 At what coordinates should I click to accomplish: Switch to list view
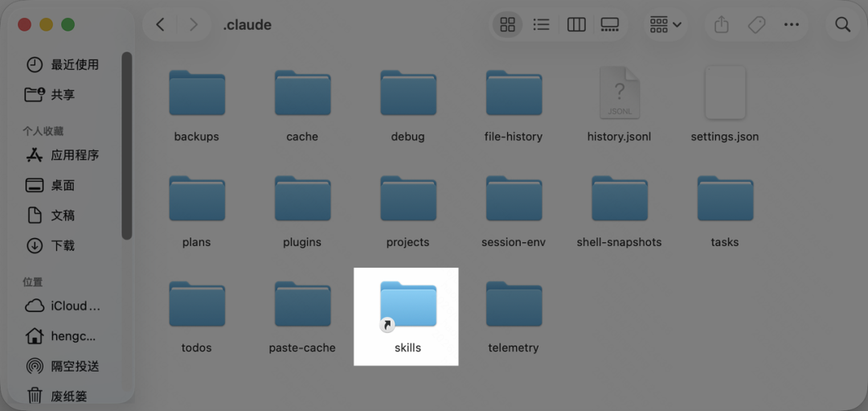(x=541, y=24)
